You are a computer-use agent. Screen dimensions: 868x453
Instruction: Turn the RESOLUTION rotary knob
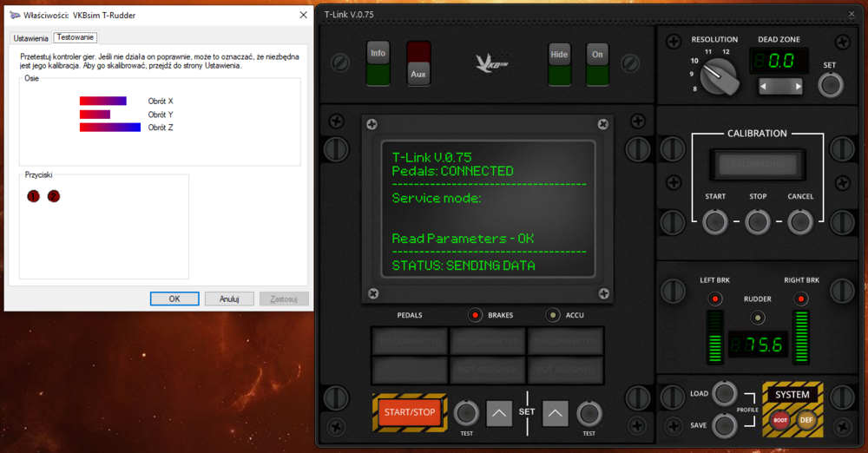tap(719, 77)
